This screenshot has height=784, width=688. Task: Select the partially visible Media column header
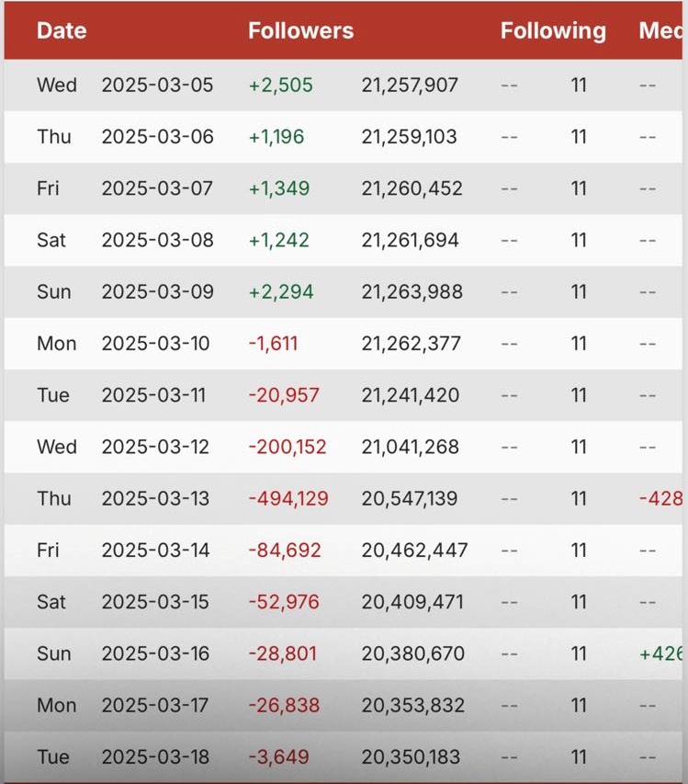coord(661,30)
